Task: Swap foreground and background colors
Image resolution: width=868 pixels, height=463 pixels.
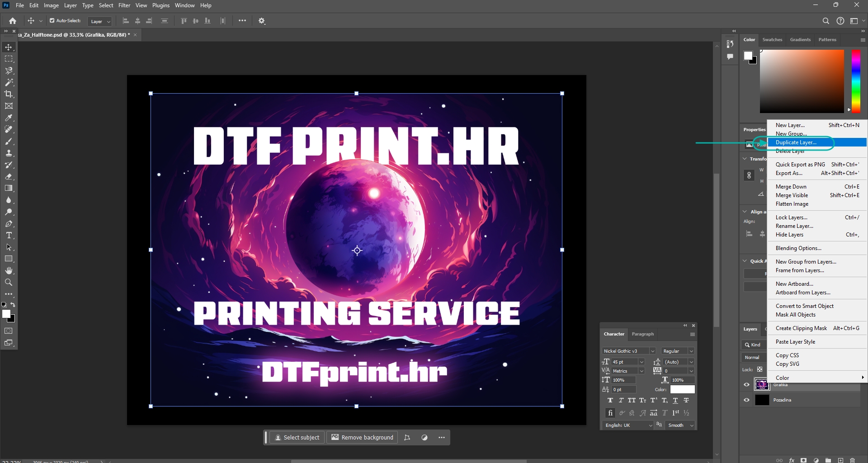Action: [x=13, y=305]
